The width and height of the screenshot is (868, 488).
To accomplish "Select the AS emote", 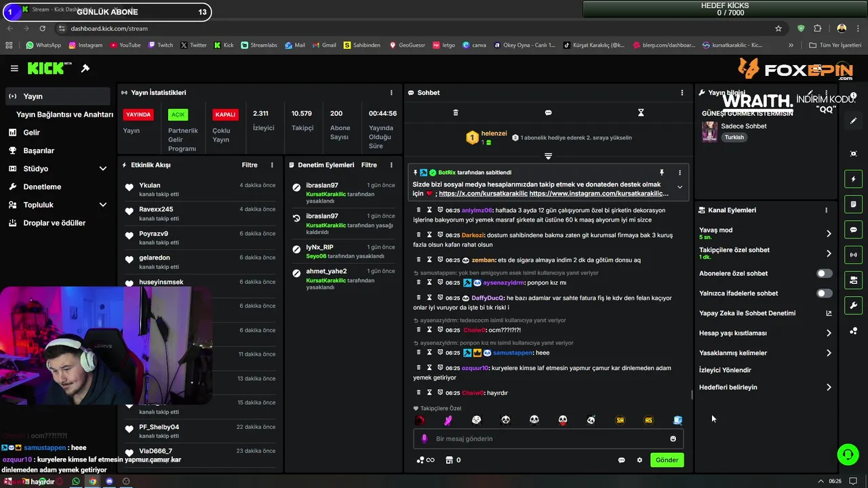I will [648, 420].
